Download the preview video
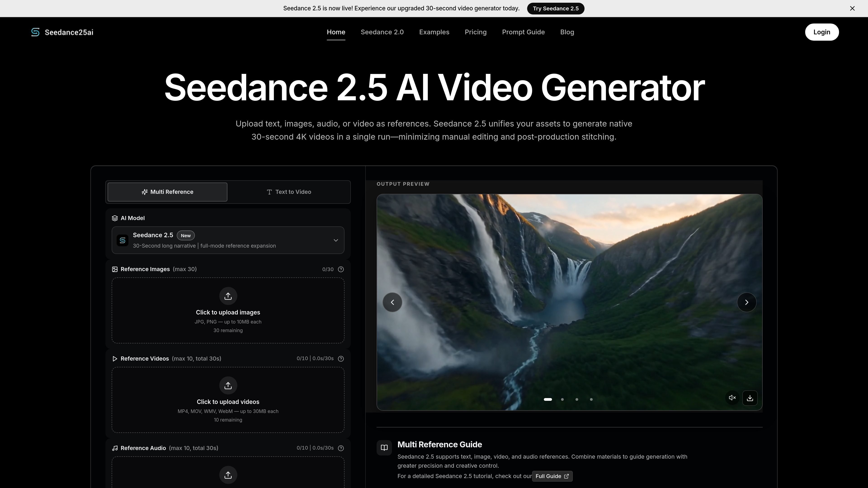868x488 pixels. [750, 398]
